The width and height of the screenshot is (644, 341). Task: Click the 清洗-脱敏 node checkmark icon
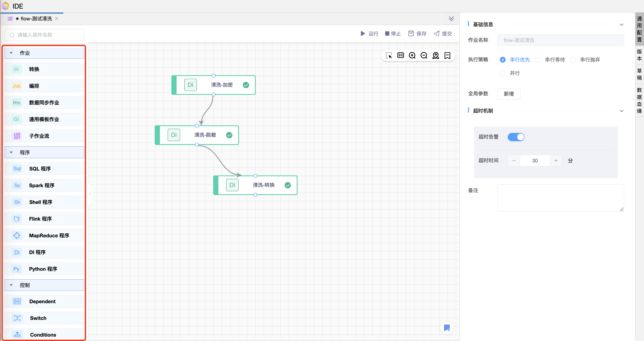(x=230, y=135)
